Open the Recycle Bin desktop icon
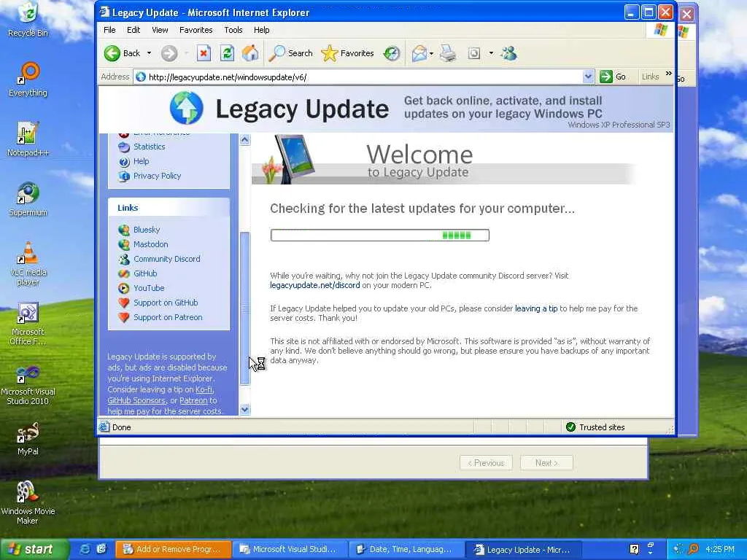Viewport: 747px width, 560px height. click(x=28, y=20)
